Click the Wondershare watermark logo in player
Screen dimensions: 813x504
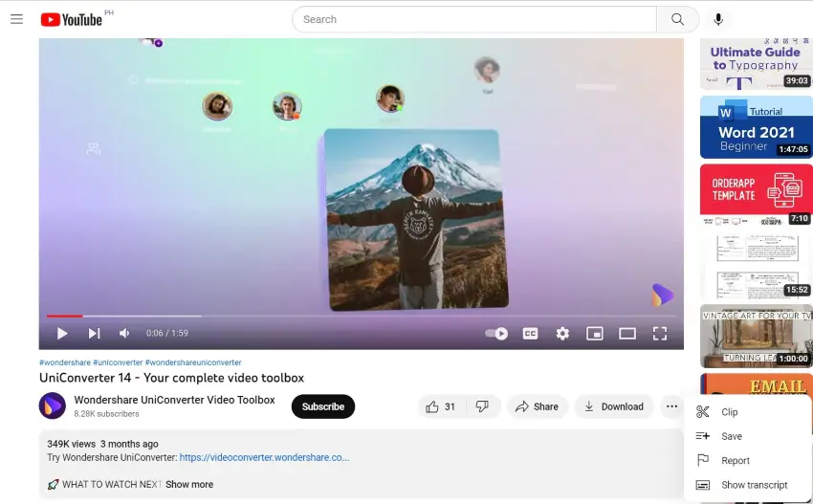[662, 296]
